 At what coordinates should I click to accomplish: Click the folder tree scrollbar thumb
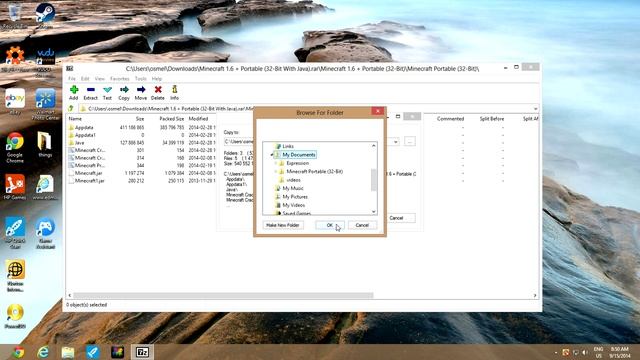tap(373, 180)
